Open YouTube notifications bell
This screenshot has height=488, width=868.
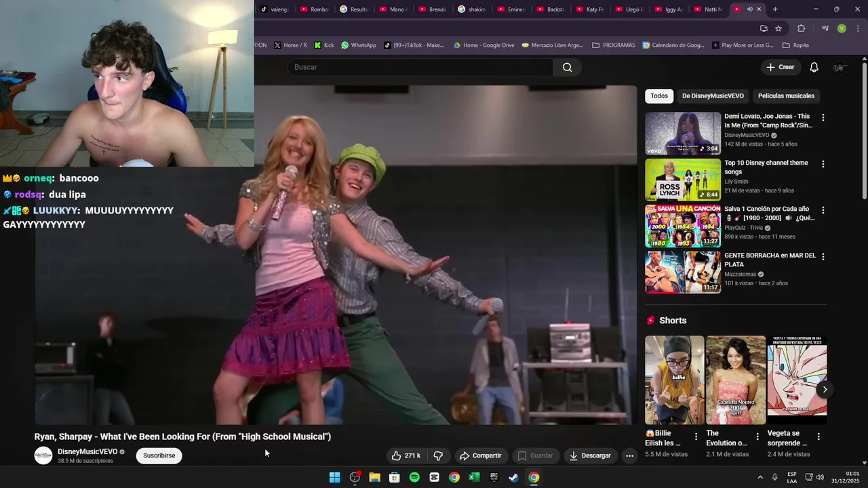pos(814,67)
